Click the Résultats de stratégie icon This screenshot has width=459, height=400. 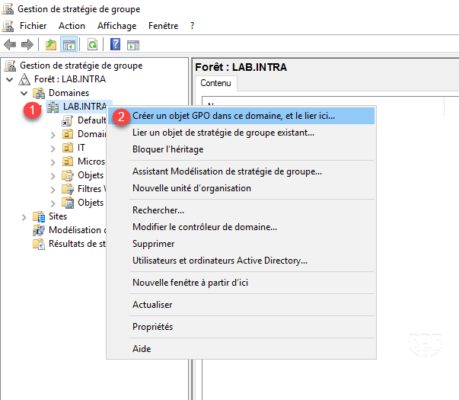coord(39,244)
